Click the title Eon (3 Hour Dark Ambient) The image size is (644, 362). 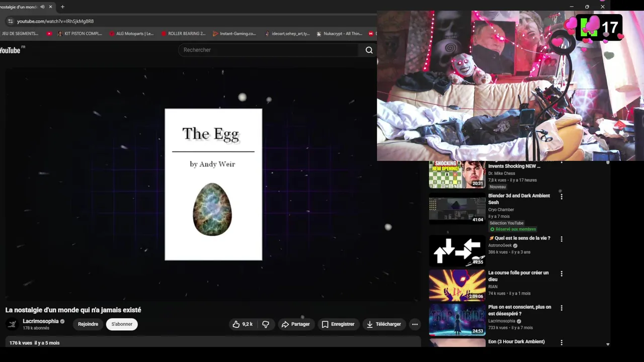pos(516,342)
